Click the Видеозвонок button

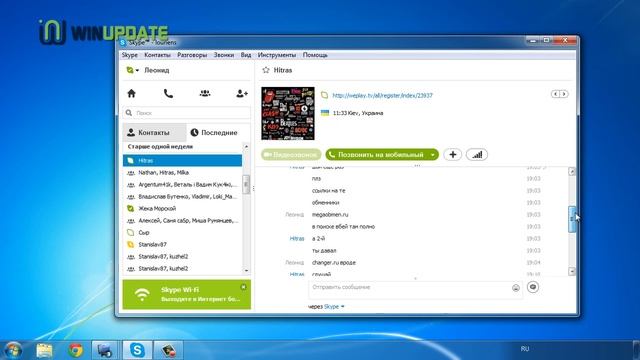[291, 155]
